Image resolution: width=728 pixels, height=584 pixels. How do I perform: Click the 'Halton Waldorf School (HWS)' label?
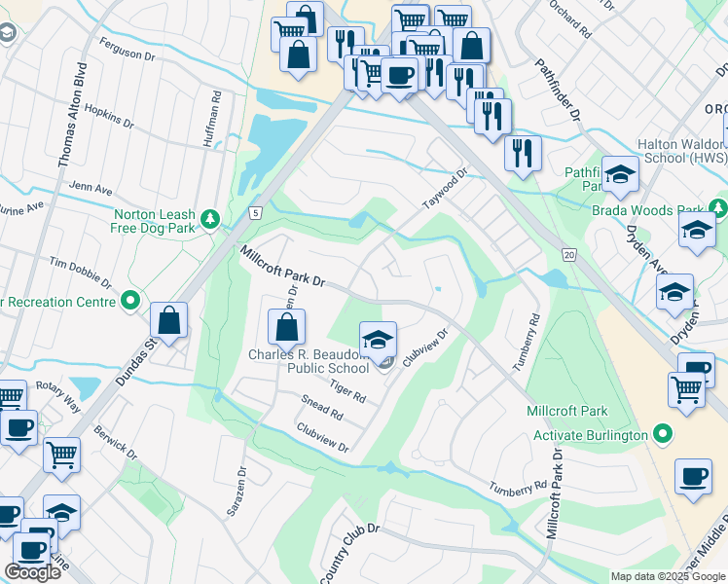pos(682,151)
